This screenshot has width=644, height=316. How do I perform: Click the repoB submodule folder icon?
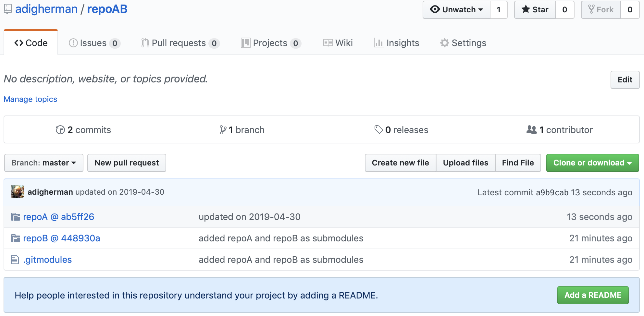click(x=15, y=238)
